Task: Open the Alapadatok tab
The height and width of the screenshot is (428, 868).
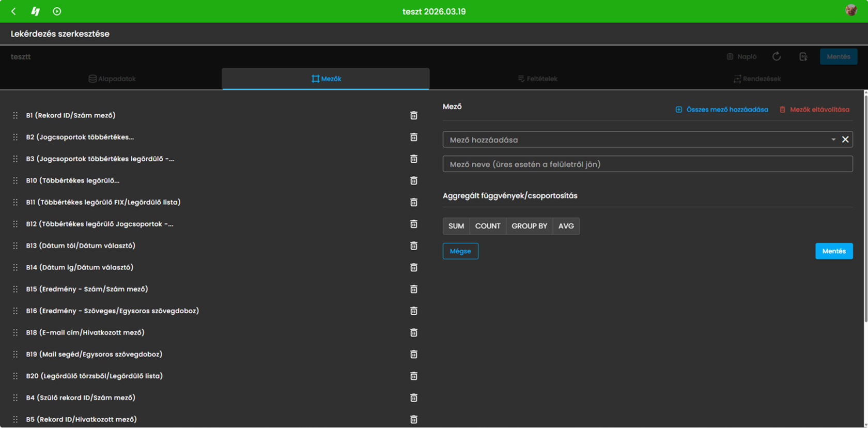Action: click(x=112, y=79)
